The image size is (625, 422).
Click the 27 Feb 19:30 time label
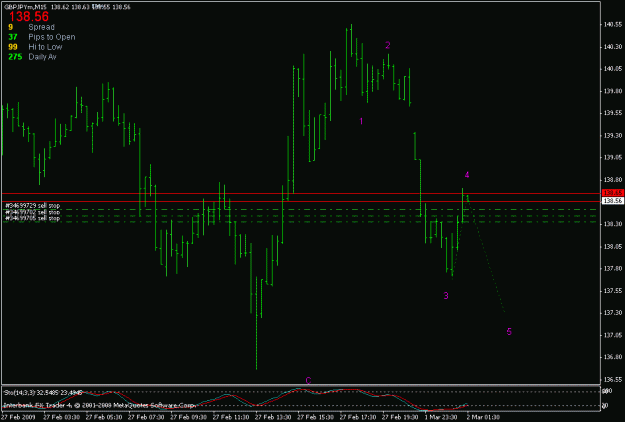pyautogui.click(x=400, y=417)
